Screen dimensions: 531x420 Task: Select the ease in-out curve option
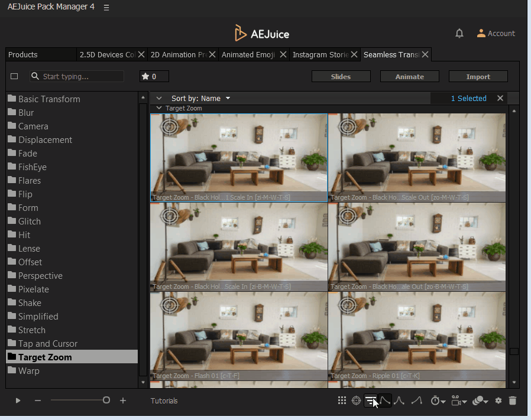385,401
